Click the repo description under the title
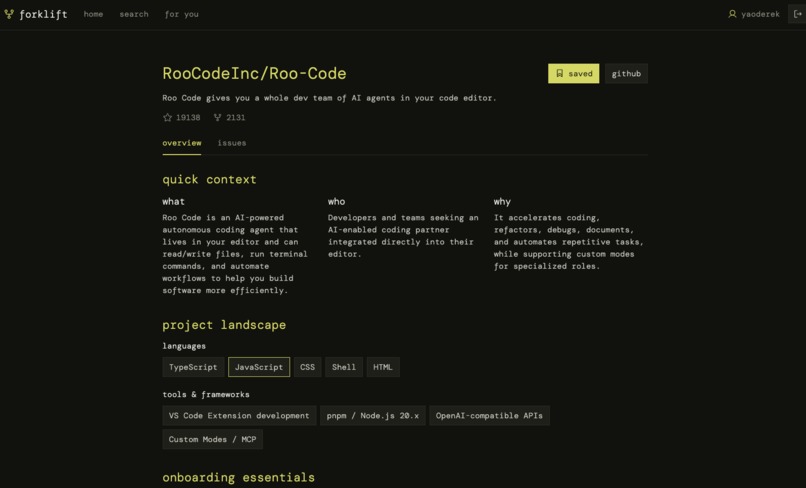The width and height of the screenshot is (806, 488). (329, 98)
